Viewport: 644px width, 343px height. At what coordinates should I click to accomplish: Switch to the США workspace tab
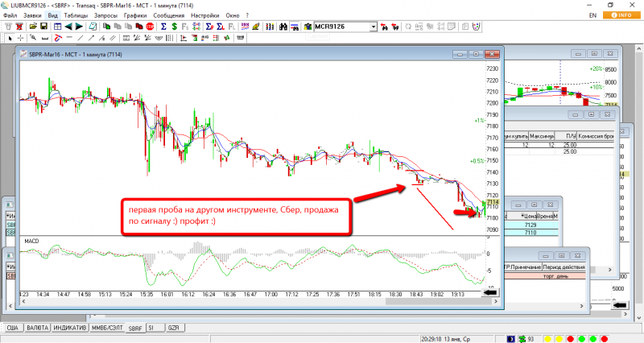(13, 328)
